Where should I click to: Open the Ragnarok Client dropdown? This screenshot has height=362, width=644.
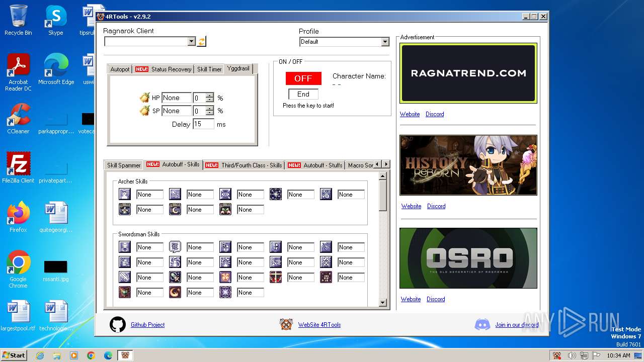[x=191, y=42]
